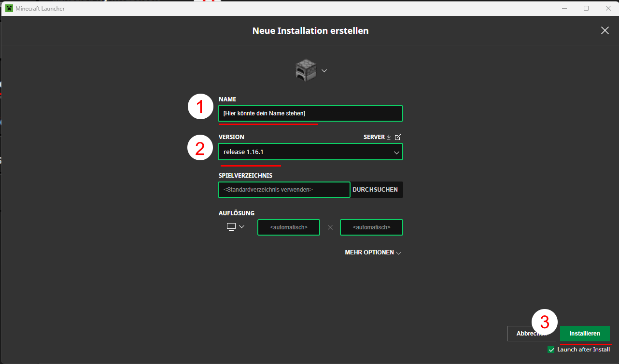Select the resolution width field

[289, 227]
